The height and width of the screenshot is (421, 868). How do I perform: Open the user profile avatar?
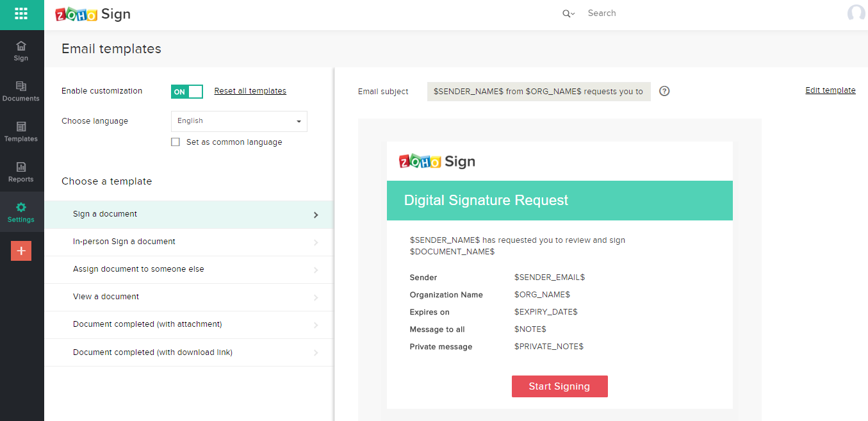(856, 13)
